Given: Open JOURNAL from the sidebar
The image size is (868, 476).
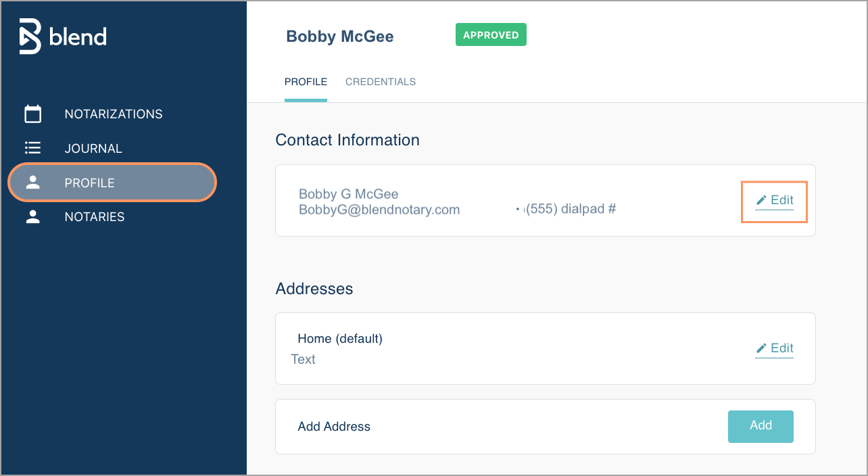Looking at the screenshot, I should coord(93,147).
